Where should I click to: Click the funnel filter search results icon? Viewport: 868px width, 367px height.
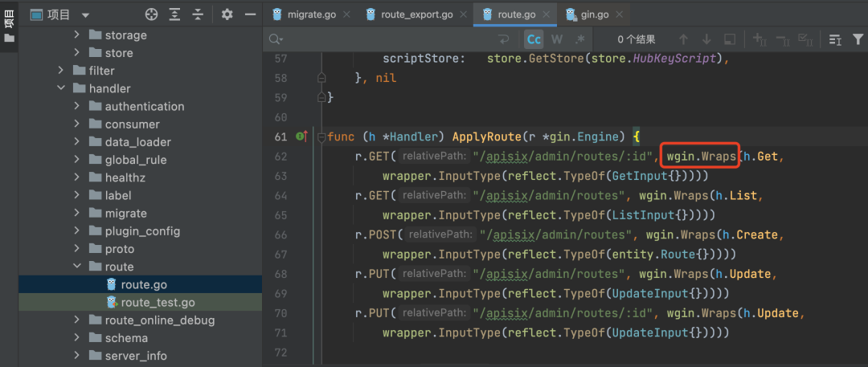point(858,39)
